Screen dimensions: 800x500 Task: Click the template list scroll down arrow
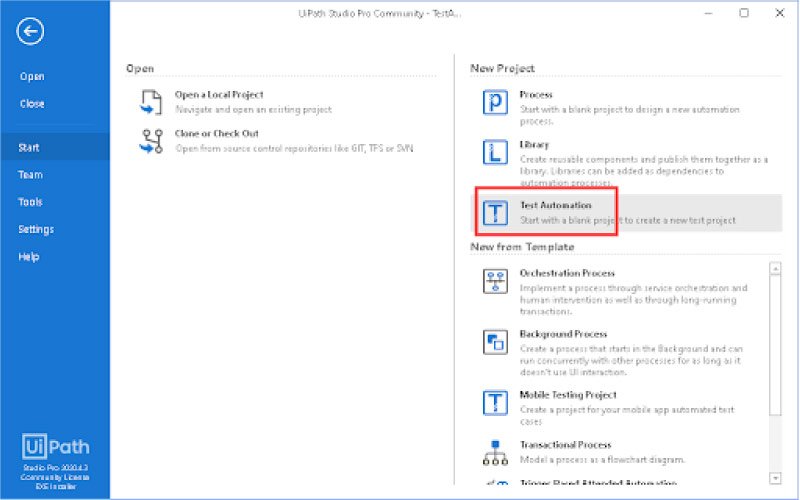click(776, 478)
